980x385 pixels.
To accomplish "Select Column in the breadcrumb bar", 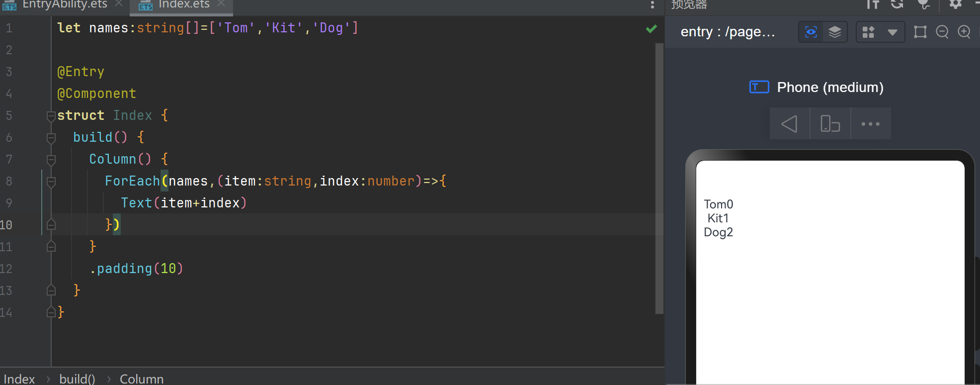I will tap(142, 379).
